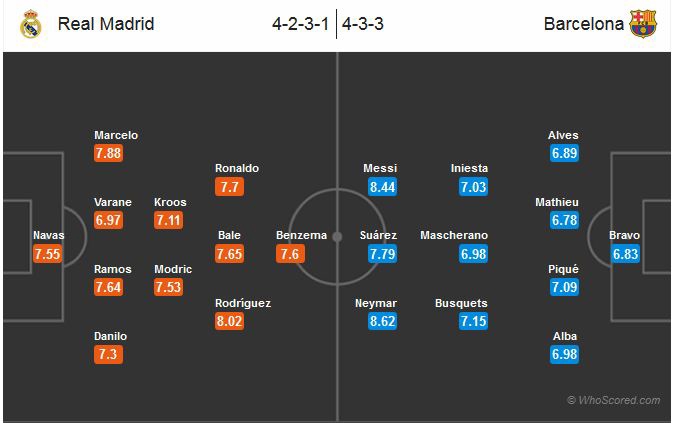The image size is (675, 423).
Task: Select the Benzema player name
Action: pos(301,235)
